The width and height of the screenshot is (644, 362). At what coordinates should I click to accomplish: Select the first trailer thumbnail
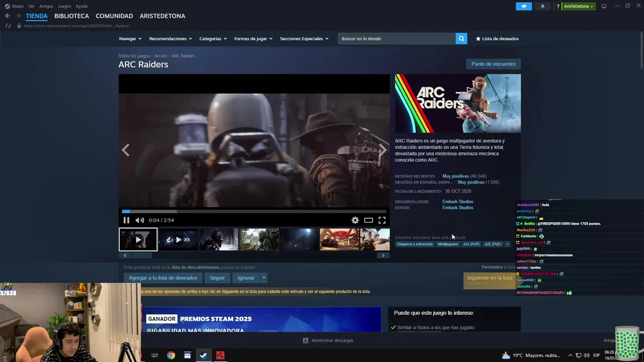click(x=138, y=239)
